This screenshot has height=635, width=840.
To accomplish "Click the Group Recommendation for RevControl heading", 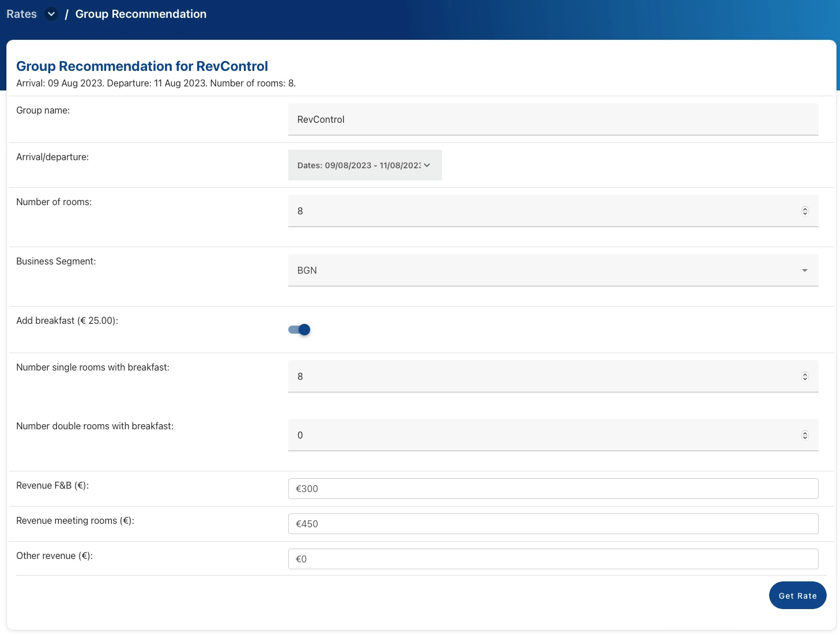I will (x=142, y=66).
